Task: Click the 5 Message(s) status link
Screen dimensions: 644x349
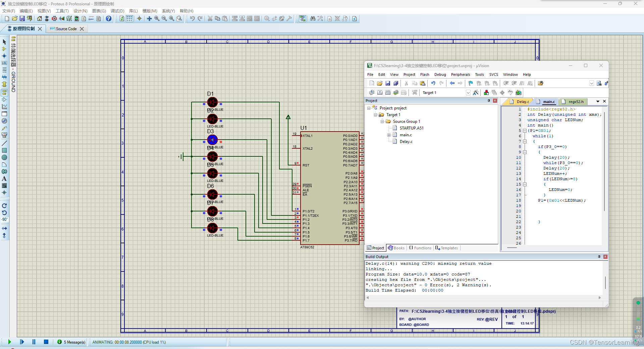Action: coord(74,342)
